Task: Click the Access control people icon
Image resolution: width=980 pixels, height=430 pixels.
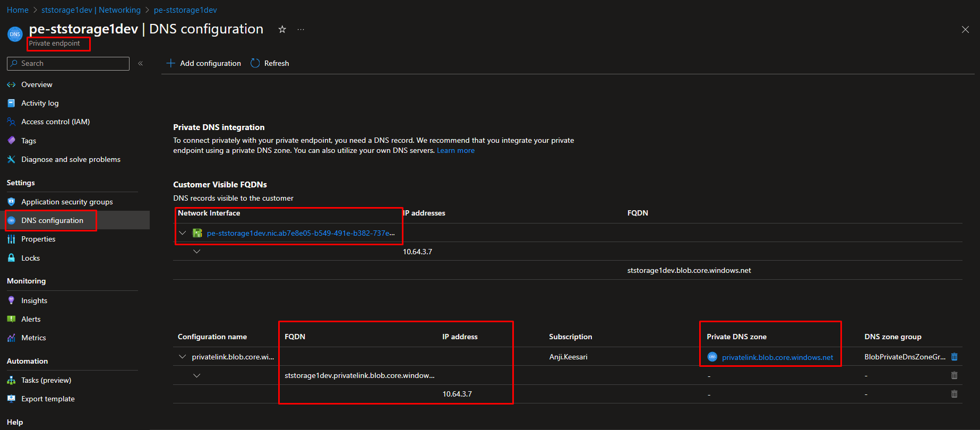Action: (11, 122)
